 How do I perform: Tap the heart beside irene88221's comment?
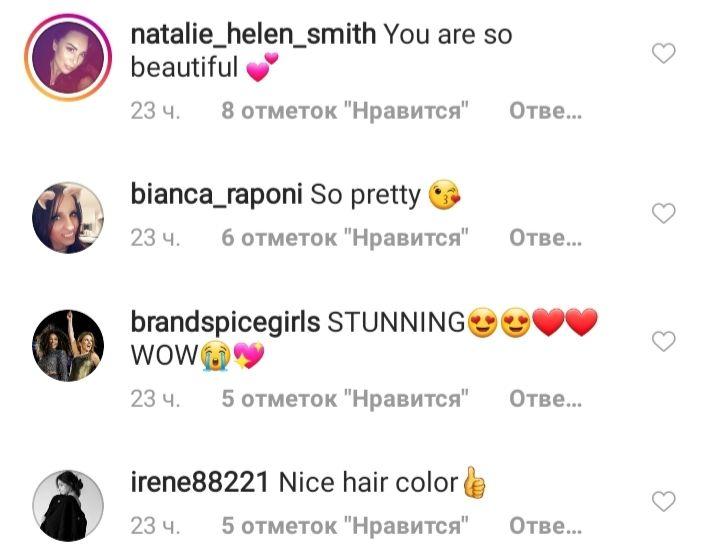coord(663,501)
